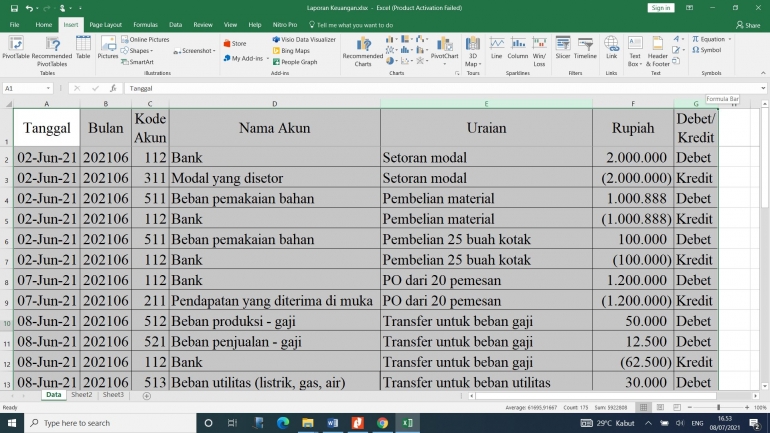Click the Sign in button

660,8
